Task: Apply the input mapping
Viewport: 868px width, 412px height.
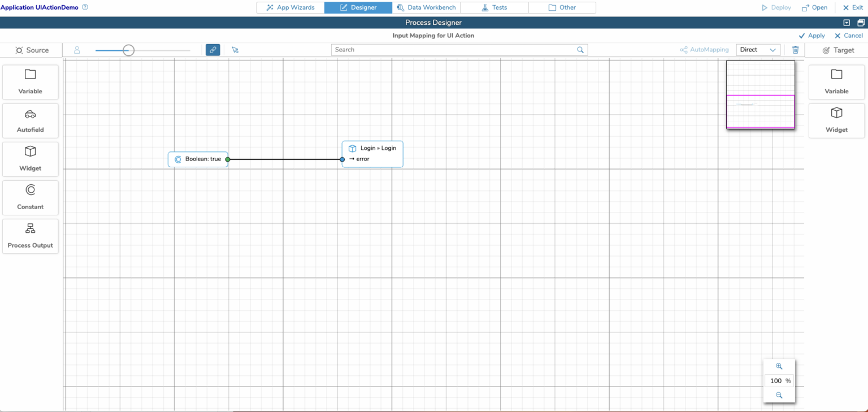Action: point(811,36)
